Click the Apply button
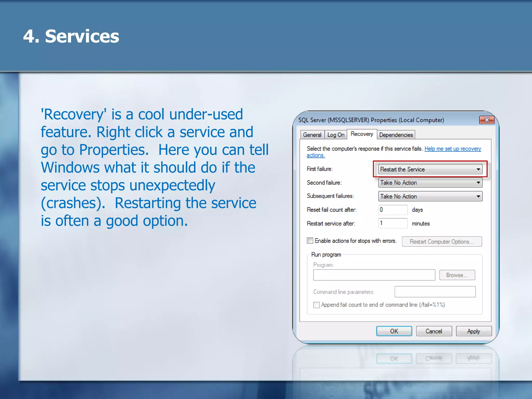Viewport: 532px width, 399px height. coord(474,331)
